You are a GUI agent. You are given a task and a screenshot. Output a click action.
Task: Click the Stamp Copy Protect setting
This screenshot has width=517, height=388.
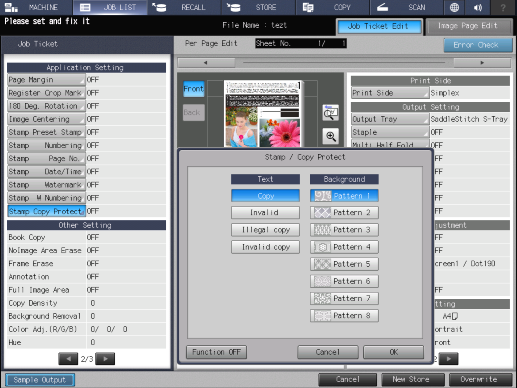coord(46,211)
